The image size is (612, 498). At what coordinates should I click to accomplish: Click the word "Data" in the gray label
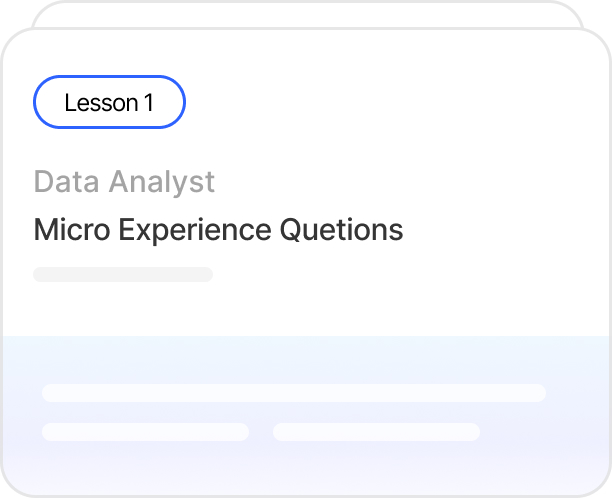pyautogui.click(x=67, y=182)
